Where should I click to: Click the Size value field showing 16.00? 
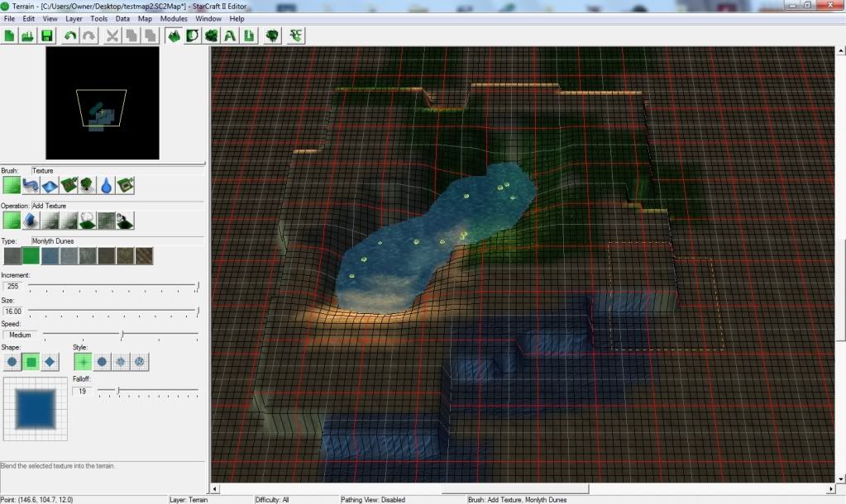click(13, 311)
